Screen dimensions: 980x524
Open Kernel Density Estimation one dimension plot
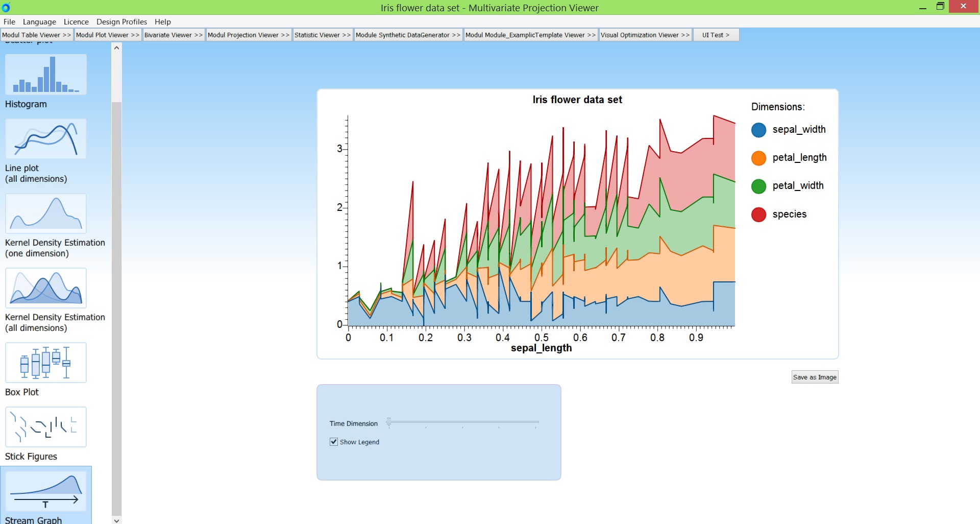click(46, 213)
